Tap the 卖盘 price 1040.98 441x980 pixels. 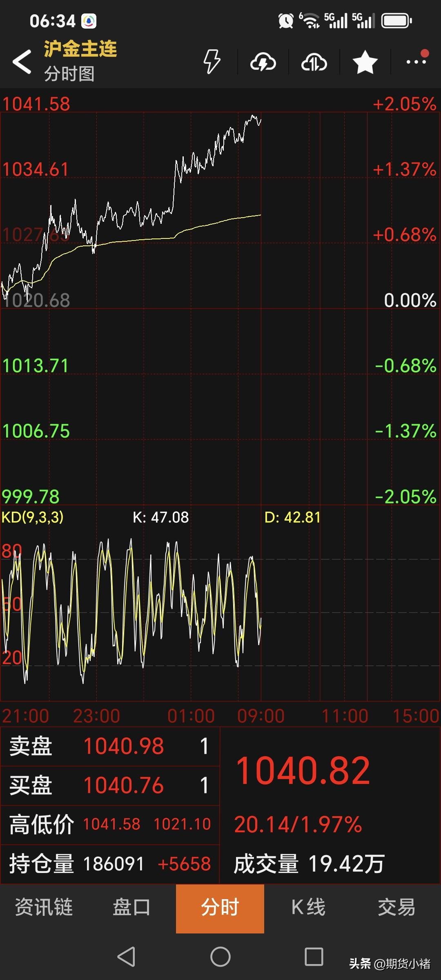click(x=124, y=746)
